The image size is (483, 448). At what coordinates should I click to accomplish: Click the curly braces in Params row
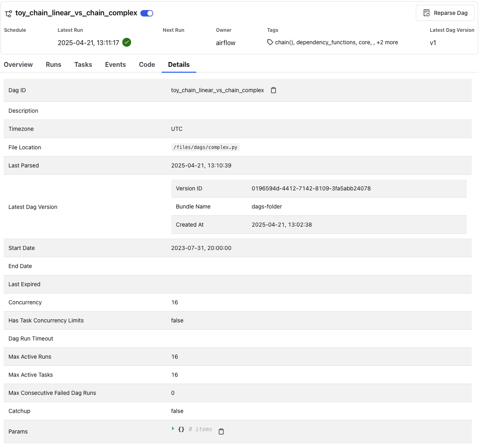tap(181, 429)
